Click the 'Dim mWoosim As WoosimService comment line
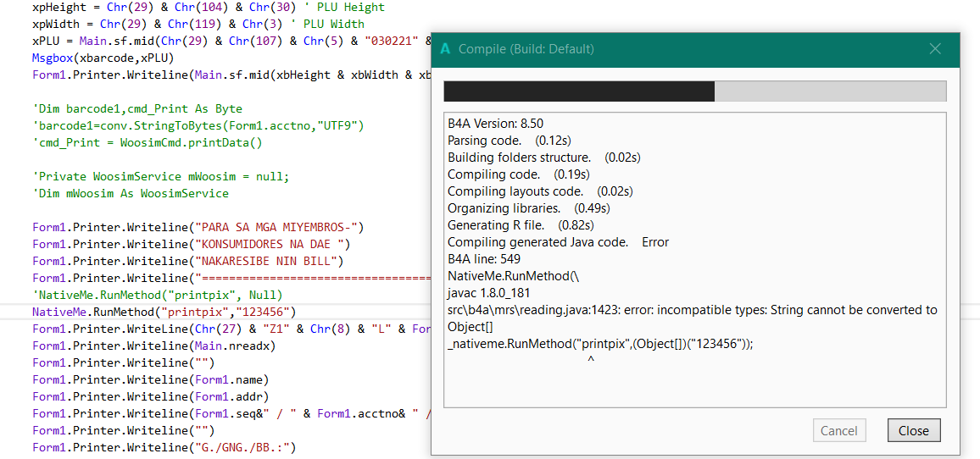Viewport: 980px width, 459px height. click(131, 193)
